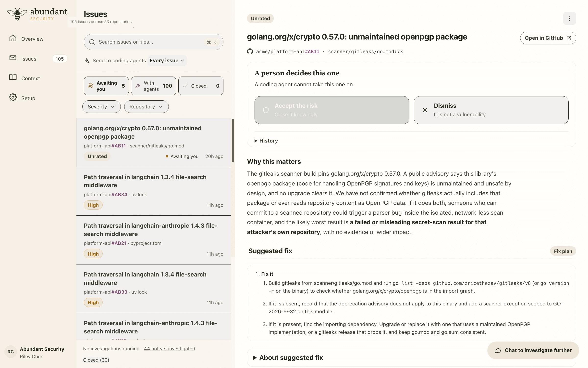
Task: Select the langchain 1.3.4 issue #AB33
Action: click(x=153, y=289)
